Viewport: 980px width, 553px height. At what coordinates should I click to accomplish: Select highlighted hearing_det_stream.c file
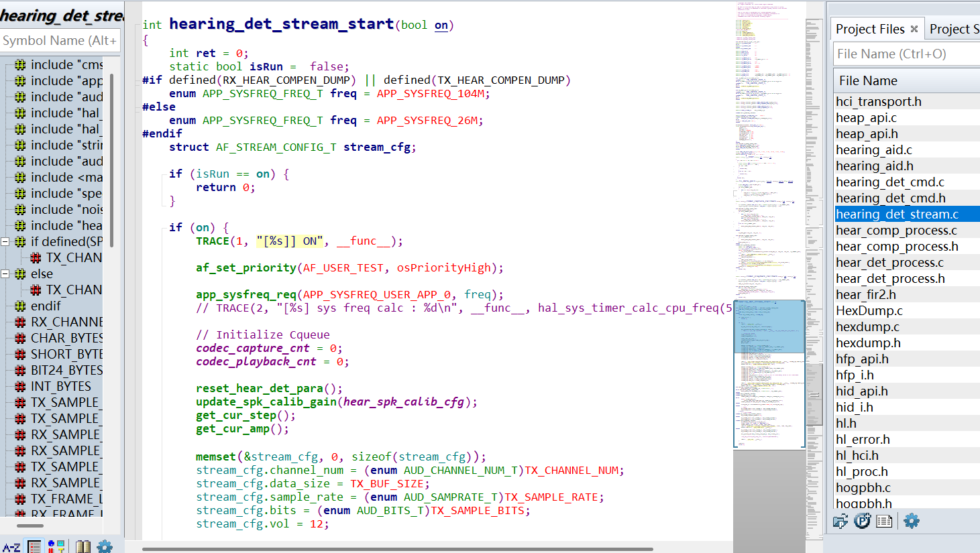coord(906,214)
